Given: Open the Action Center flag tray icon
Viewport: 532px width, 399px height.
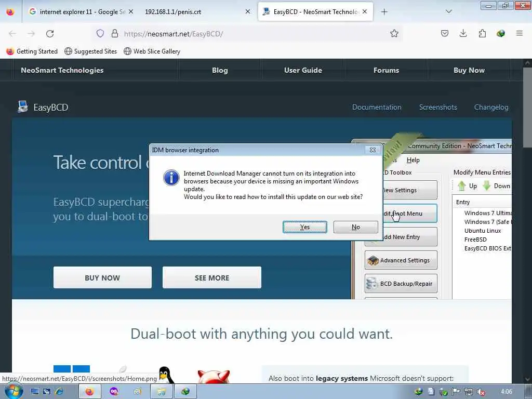Looking at the screenshot, I should pos(456,392).
